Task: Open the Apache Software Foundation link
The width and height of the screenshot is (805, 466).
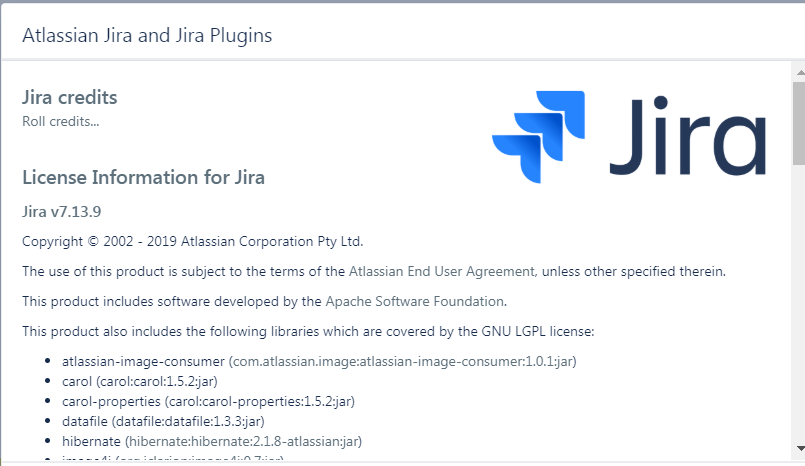Action: click(x=415, y=301)
